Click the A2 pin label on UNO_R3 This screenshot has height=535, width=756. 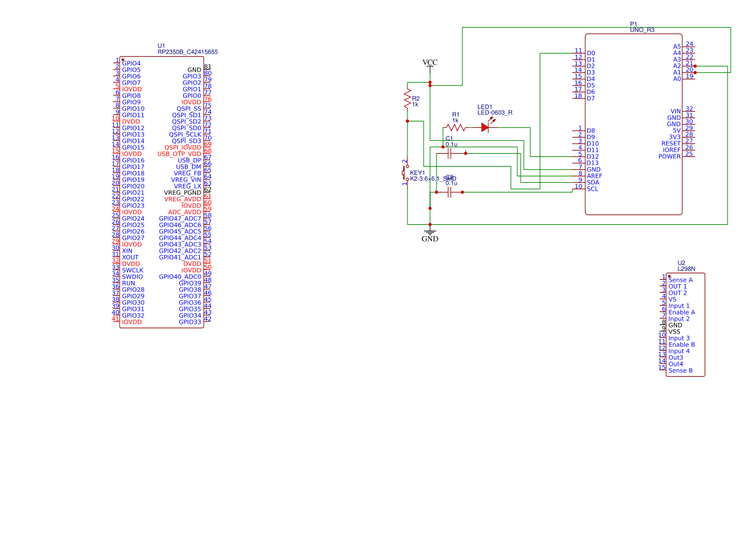677,66
